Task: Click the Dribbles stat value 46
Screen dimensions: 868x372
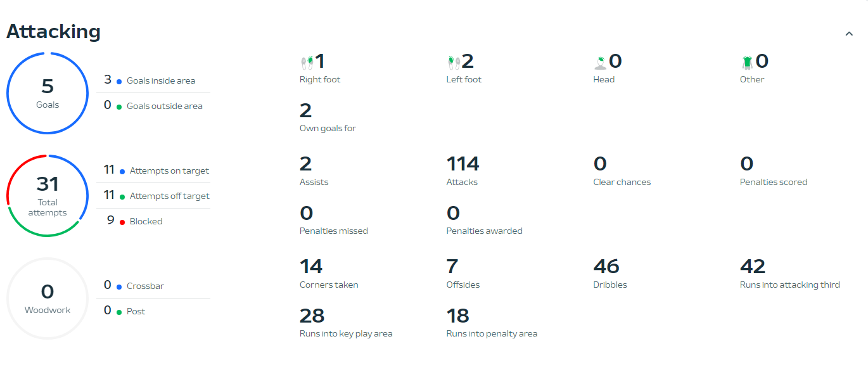Action: [x=606, y=266]
